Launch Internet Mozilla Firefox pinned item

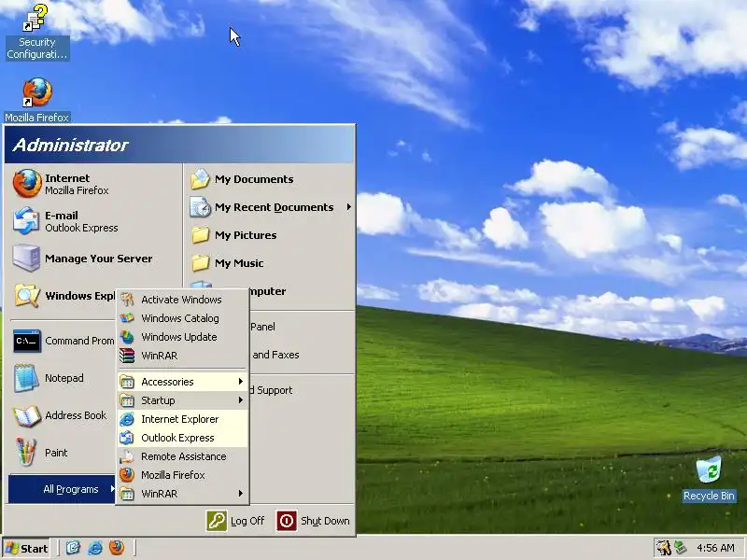tap(93, 184)
